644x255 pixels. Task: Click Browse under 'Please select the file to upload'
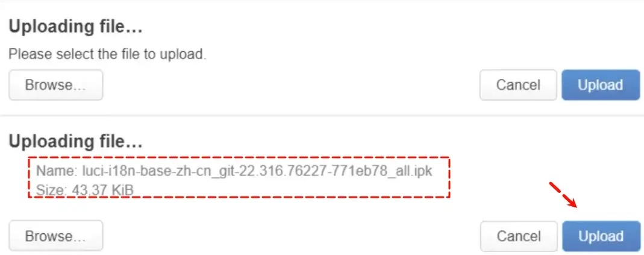(55, 85)
